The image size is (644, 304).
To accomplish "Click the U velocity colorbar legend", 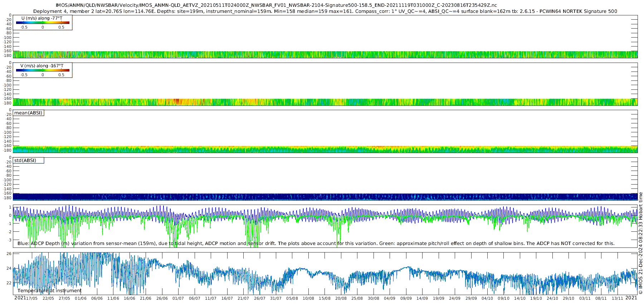I will coord(43,23).
